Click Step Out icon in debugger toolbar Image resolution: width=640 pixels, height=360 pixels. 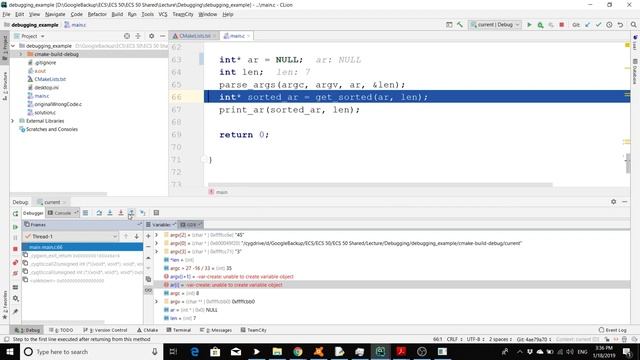(131, 213)
